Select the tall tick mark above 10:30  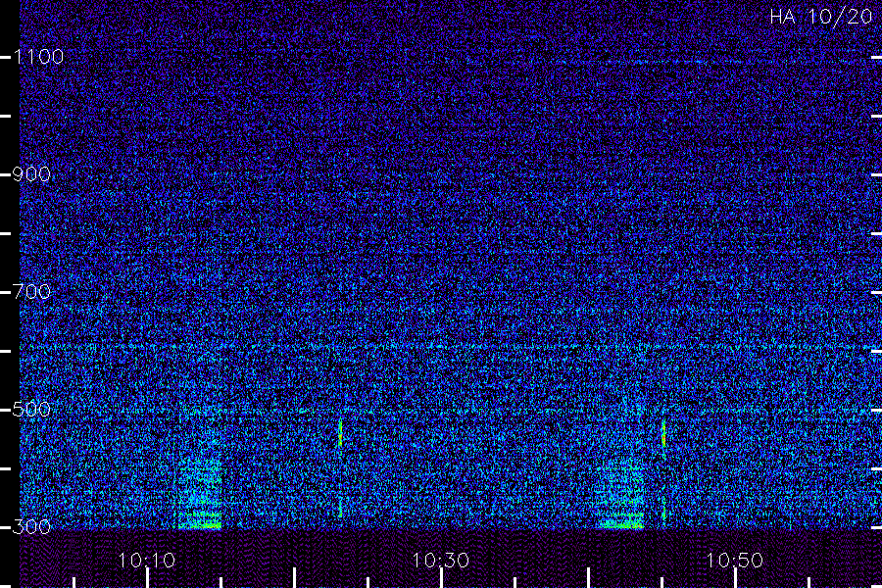click(441, 578)
